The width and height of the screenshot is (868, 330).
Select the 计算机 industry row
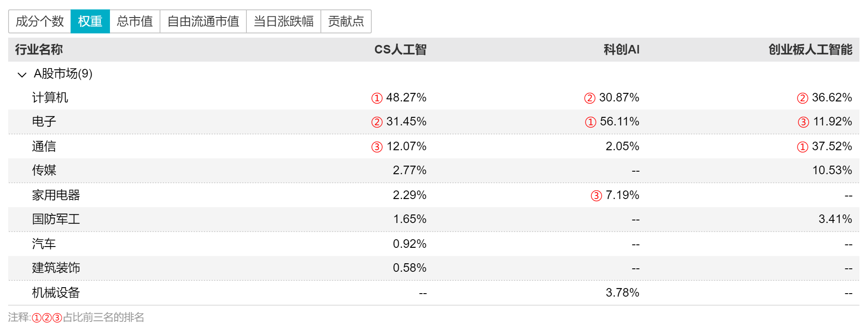434,98
